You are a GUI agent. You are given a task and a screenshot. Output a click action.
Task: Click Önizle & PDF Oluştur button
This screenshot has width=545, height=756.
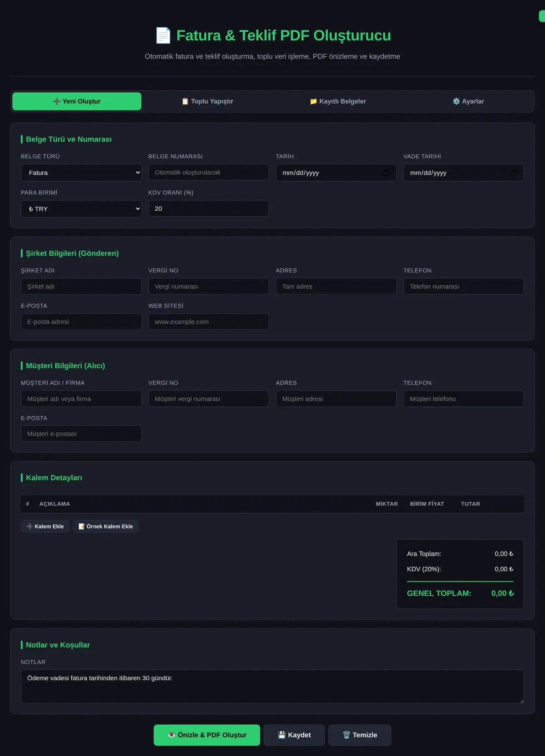coord(207,735)
